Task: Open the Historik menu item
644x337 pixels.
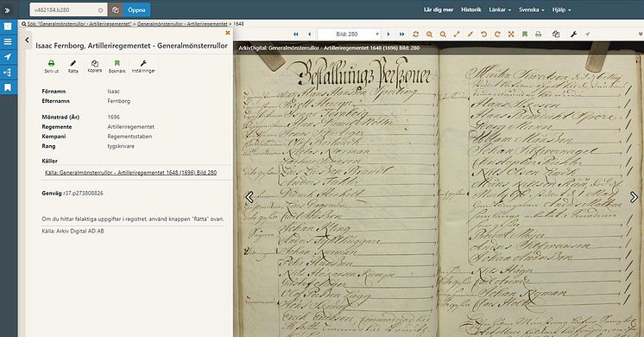Action: [x=471, y=10]
